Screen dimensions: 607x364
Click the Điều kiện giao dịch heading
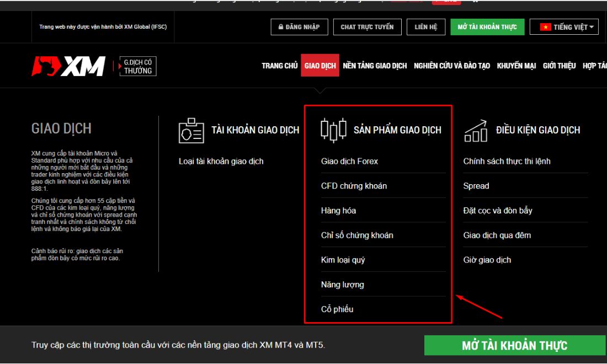coord(538,130)
